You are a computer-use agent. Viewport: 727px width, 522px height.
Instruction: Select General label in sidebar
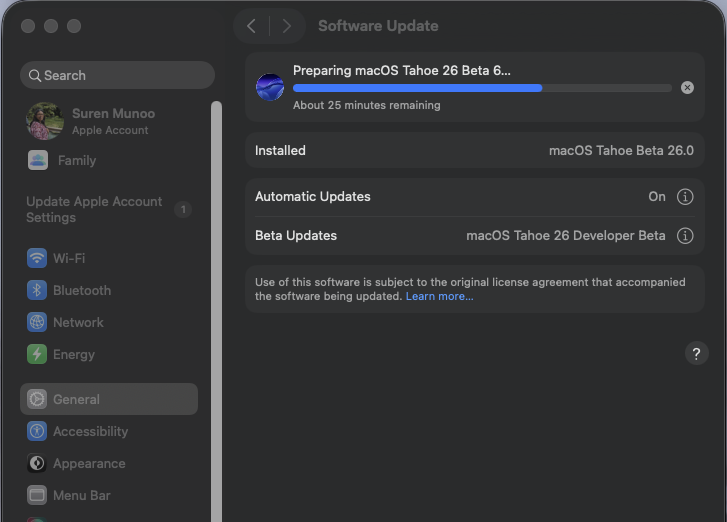click(x=76, y=399)
